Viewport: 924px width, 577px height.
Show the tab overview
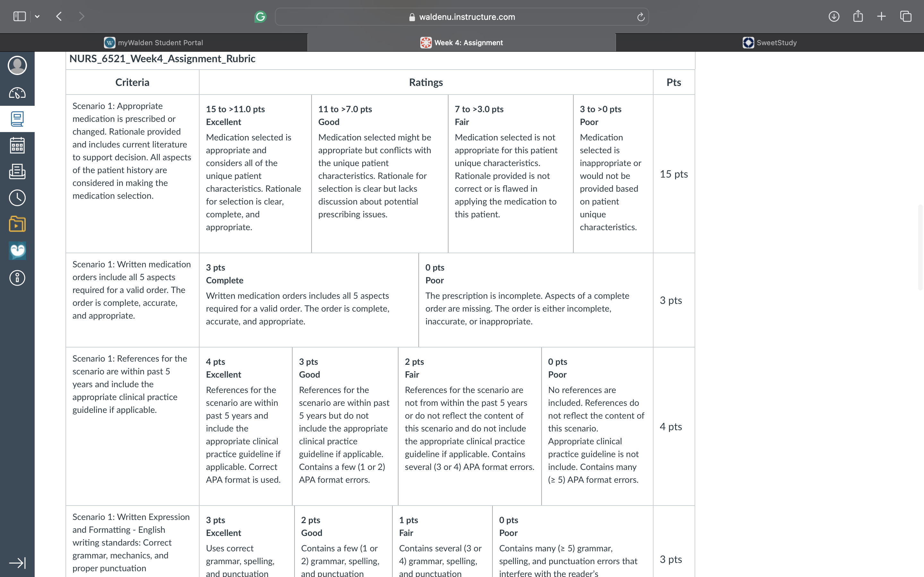[x=906, y=16]
